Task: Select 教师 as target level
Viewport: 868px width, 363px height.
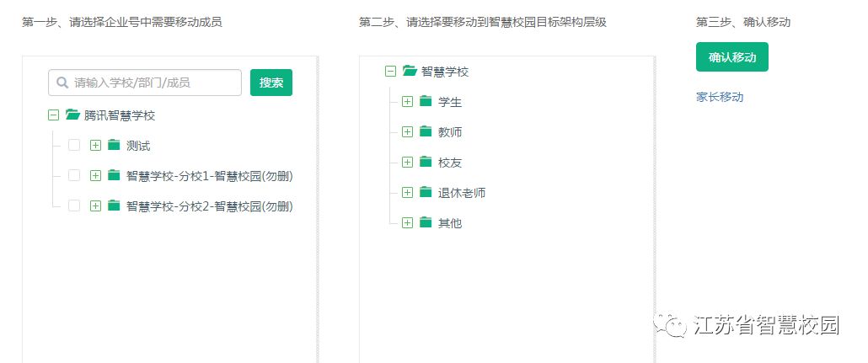Action: [x=450, y=132]
